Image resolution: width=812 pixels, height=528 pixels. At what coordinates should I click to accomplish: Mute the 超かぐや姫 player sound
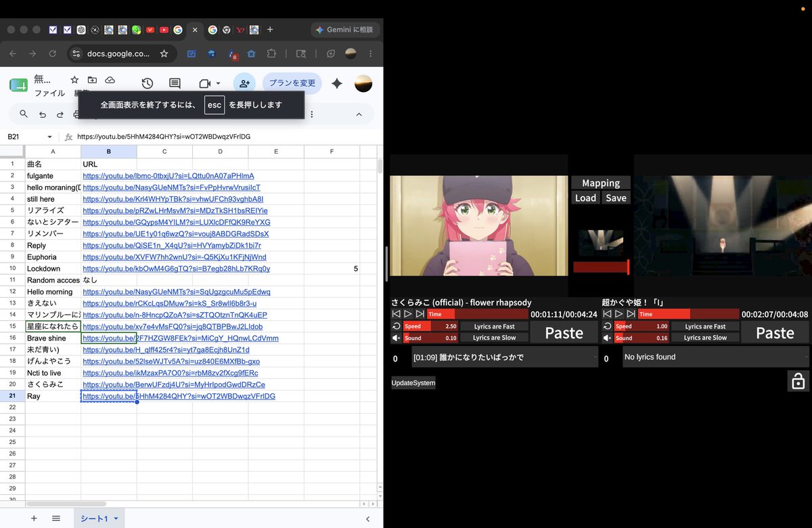608,338
